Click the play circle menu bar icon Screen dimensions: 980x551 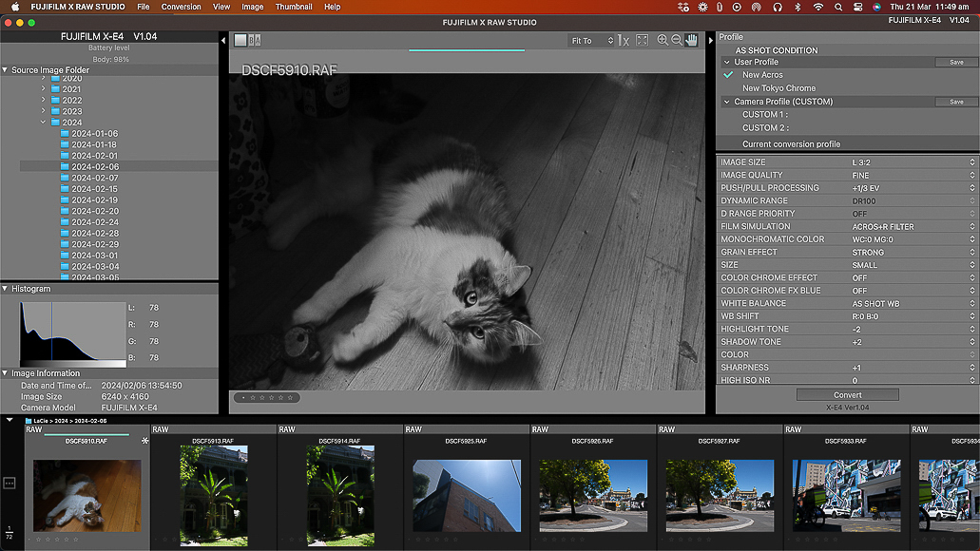coord(737,7)
